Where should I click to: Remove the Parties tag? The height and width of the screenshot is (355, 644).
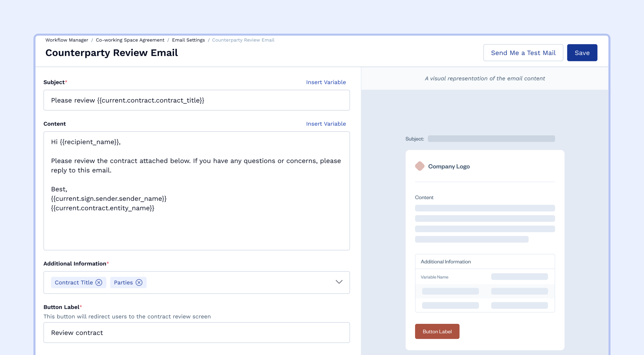point(139,282)
